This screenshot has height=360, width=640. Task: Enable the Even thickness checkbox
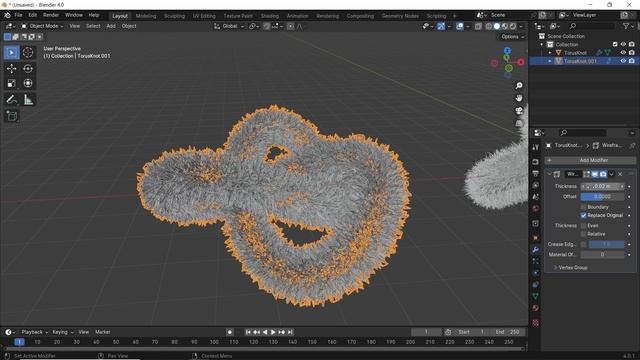583,225
